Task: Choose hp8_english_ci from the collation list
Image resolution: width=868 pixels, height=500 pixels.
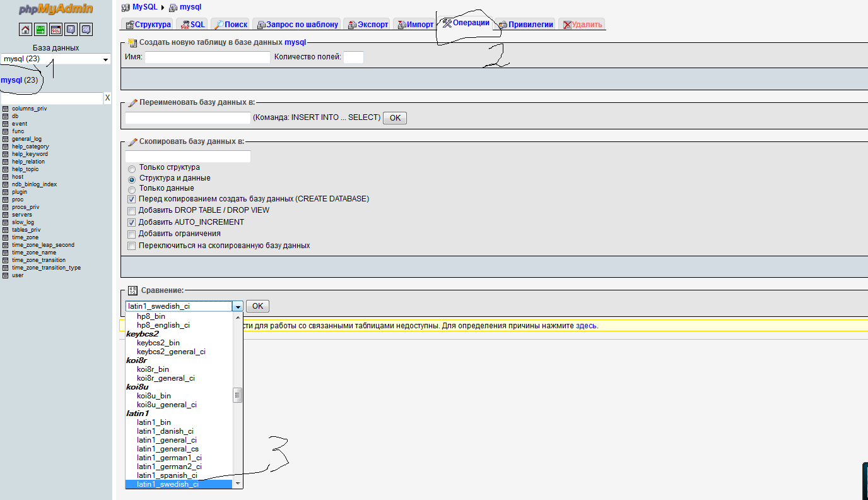Action: (x=163, y=325)
